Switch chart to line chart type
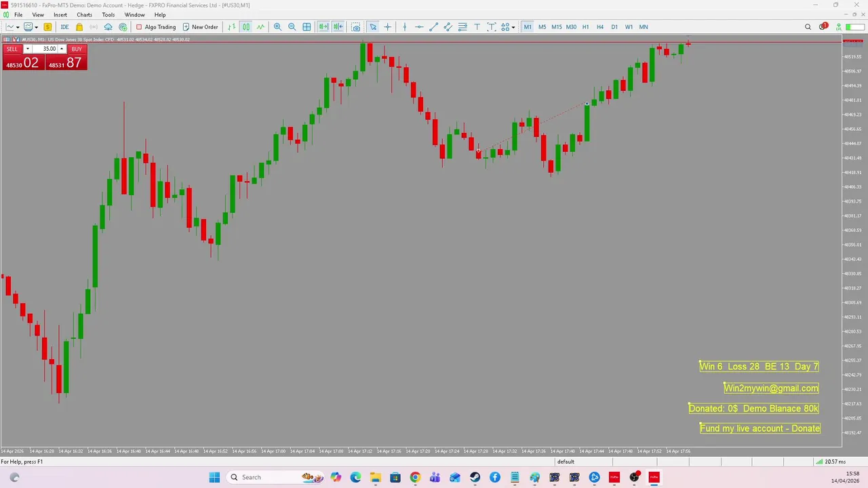 [260, 27]
